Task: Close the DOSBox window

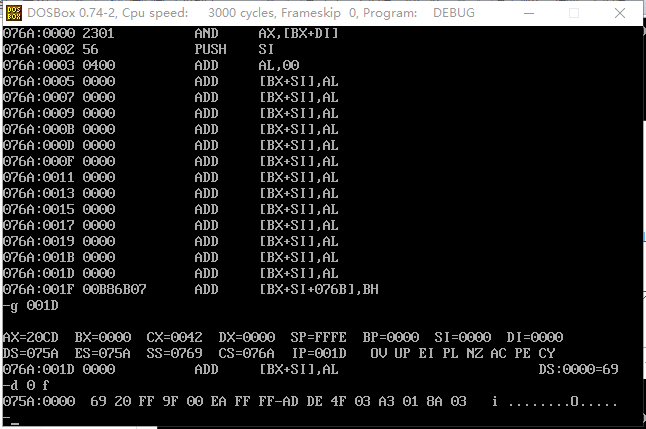Action: [x=620, y=13]
